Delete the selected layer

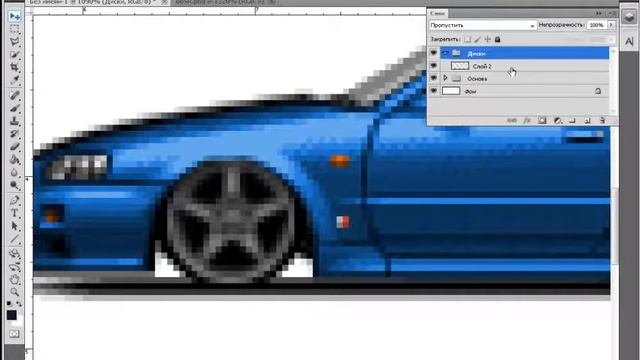pos(602,120)
